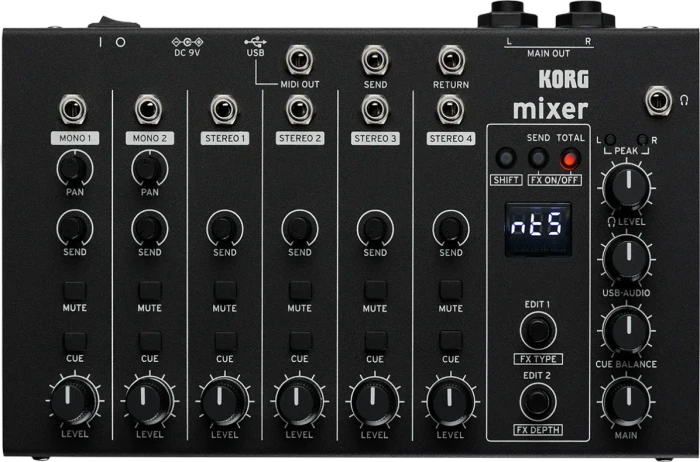This screenshot has width=700, height=462.
Task: Click the MONO 2 SEND knob
Action: (150, 228)
